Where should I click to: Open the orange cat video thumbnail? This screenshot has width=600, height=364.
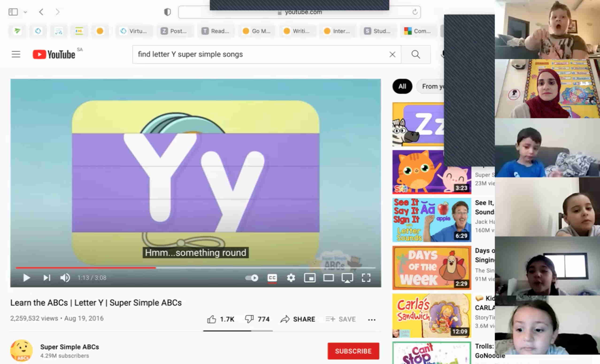click(431, 172)
